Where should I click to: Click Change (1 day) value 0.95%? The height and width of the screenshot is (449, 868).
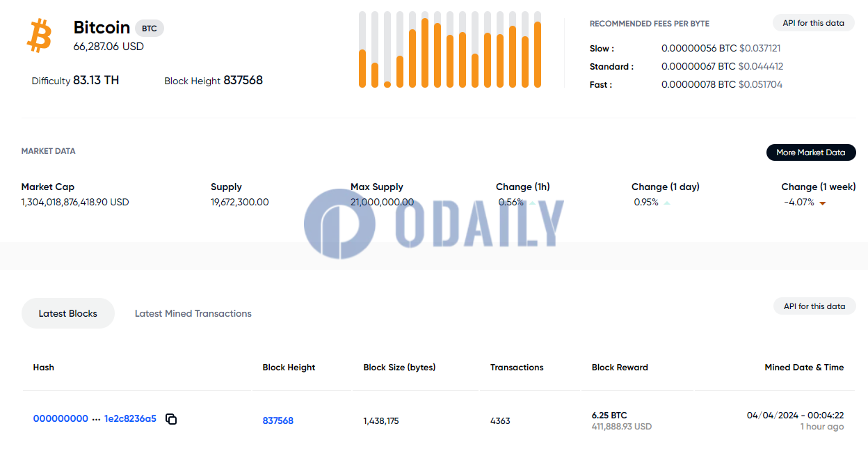(x=646, y=202)
